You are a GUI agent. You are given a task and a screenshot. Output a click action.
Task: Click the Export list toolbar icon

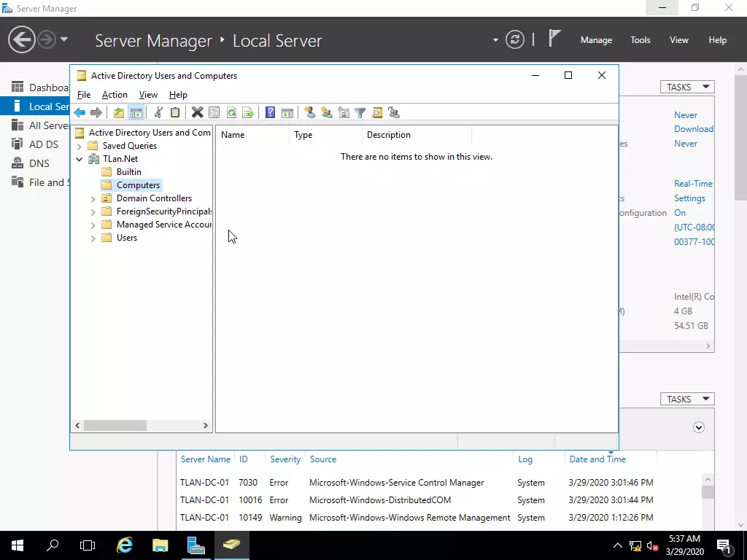248,112
